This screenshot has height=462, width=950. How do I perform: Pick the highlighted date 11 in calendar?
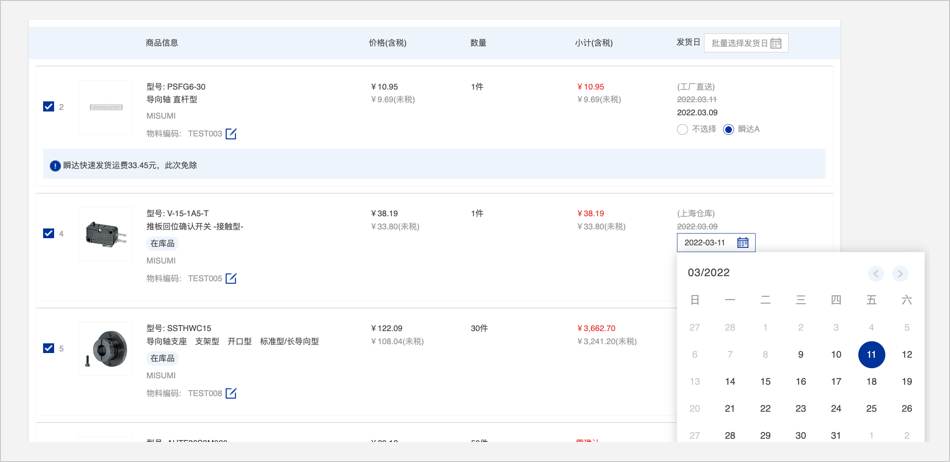click(x=871, y=354)
